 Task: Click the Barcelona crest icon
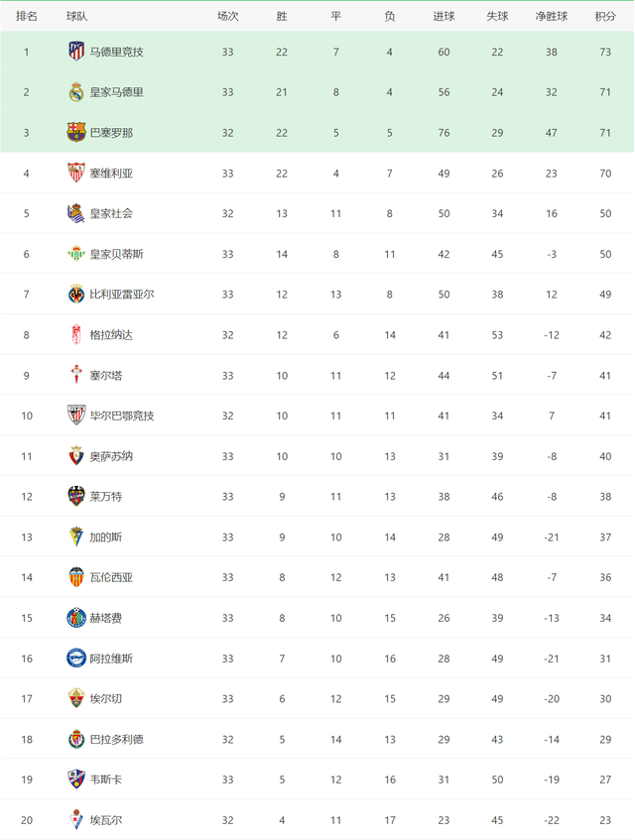tap(76, 132)
